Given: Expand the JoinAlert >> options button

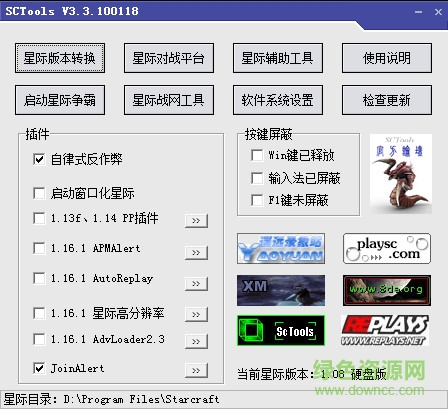Looking at the screenshot, I should [196, 371].
